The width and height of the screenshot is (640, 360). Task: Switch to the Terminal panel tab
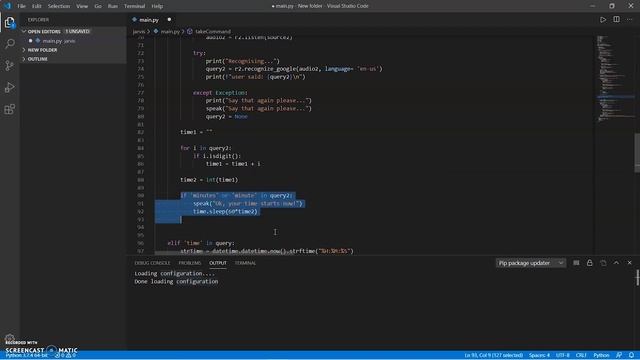(245, 263)
